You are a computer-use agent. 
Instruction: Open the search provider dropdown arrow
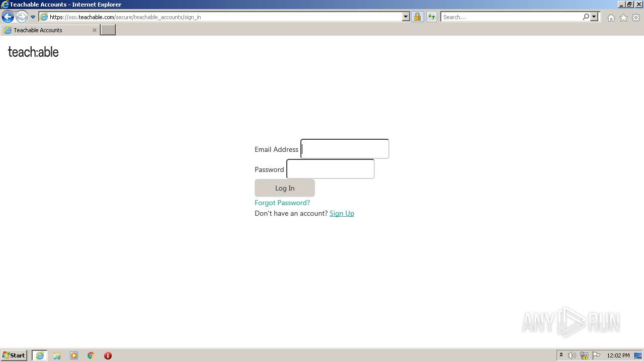click(594, 17)
